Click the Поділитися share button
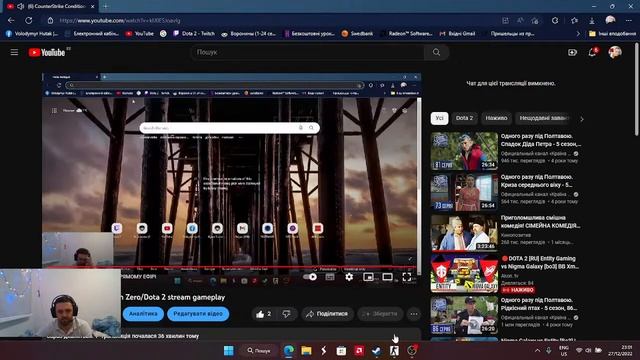The width and height of the screenshot is (640, 360). pyautogui.click(x=327, y=314)
